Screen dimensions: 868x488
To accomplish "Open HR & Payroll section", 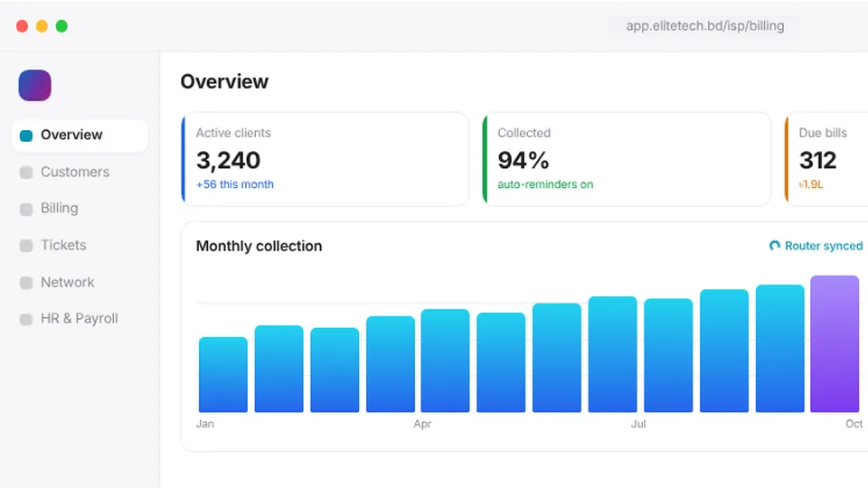I will pos(80,319).
